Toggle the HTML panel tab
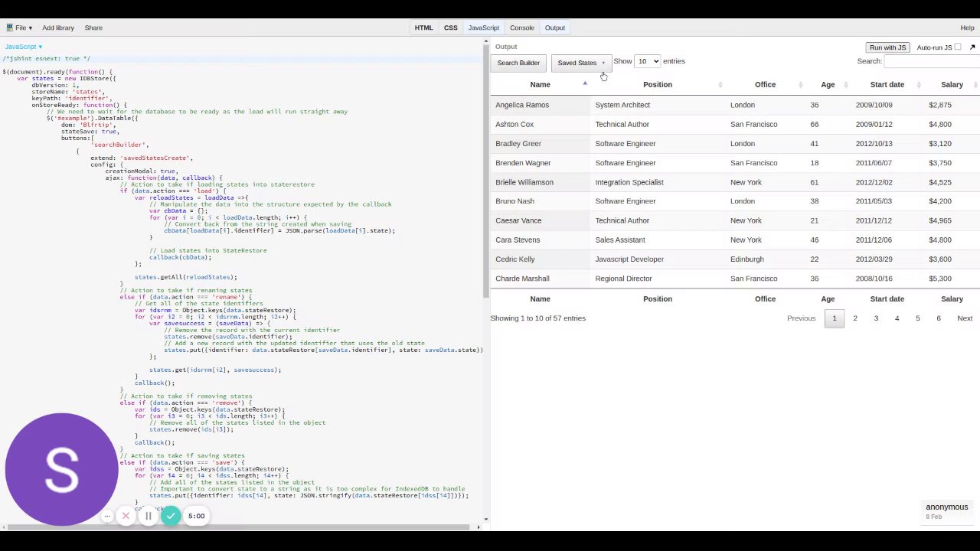Viewport: 980px width, 551px height. 423,28
